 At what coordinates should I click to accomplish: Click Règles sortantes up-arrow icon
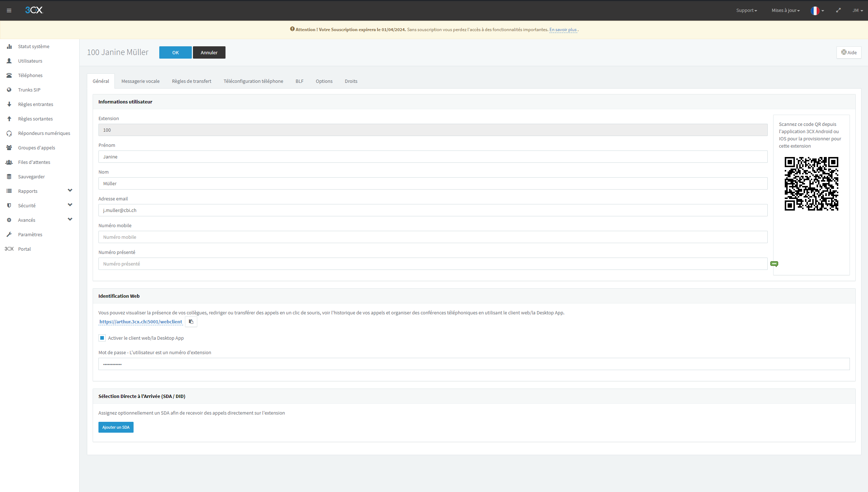[9, 119]
